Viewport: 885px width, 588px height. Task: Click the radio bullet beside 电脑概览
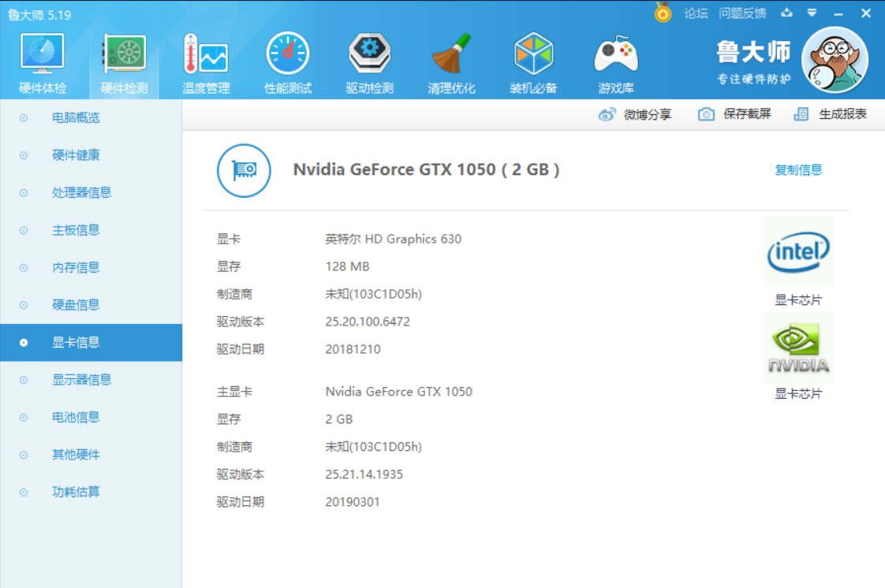(23, 117)
